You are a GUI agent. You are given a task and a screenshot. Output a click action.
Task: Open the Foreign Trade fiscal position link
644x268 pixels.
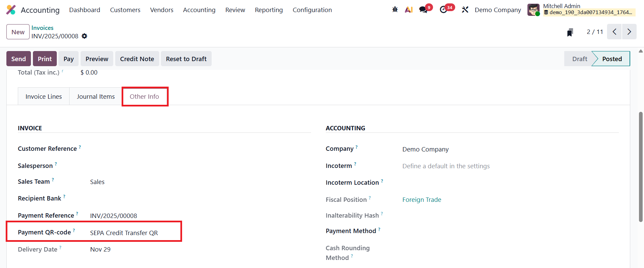(x=422, y=199)
